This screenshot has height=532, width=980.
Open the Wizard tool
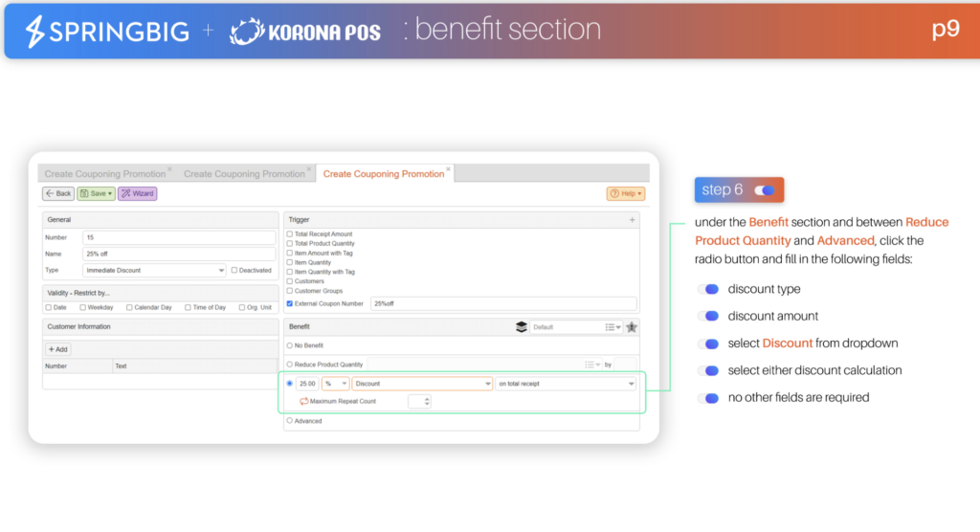(138, 194)
